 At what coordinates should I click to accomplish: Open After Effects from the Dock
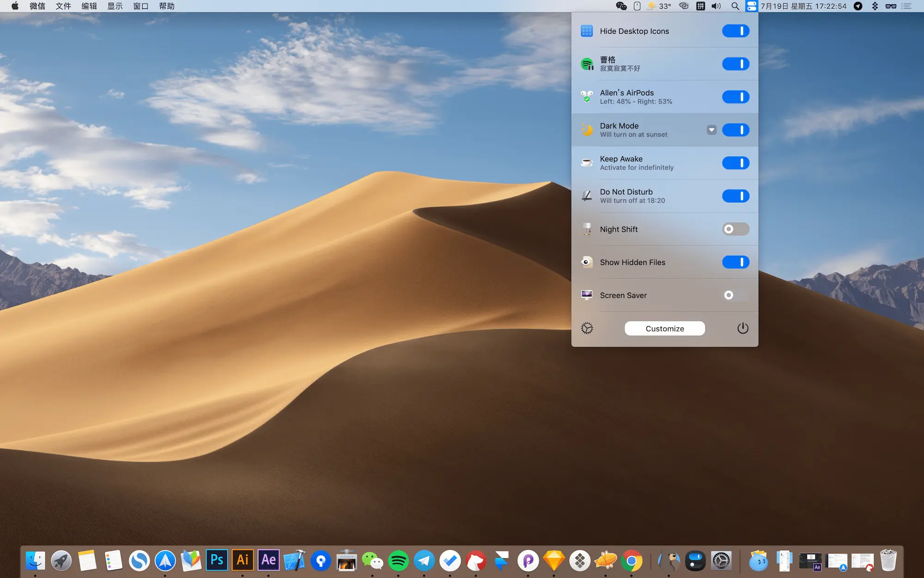point(269,560)
